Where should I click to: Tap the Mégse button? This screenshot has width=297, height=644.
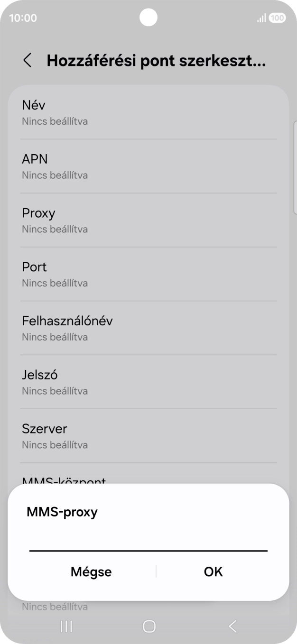pos(91,571)
